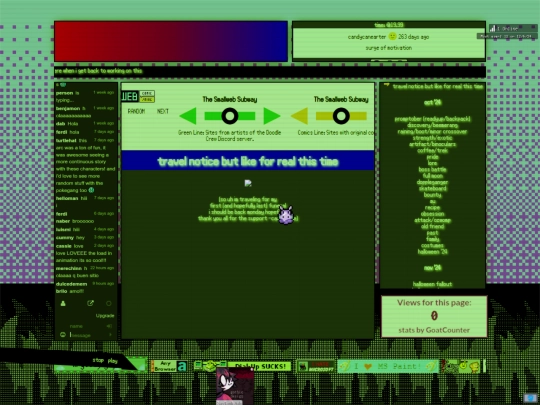Select the 'nov '24' sidebar heading
Image resolution: width=540 pixels, height=405 pixels.
(433, 268)
